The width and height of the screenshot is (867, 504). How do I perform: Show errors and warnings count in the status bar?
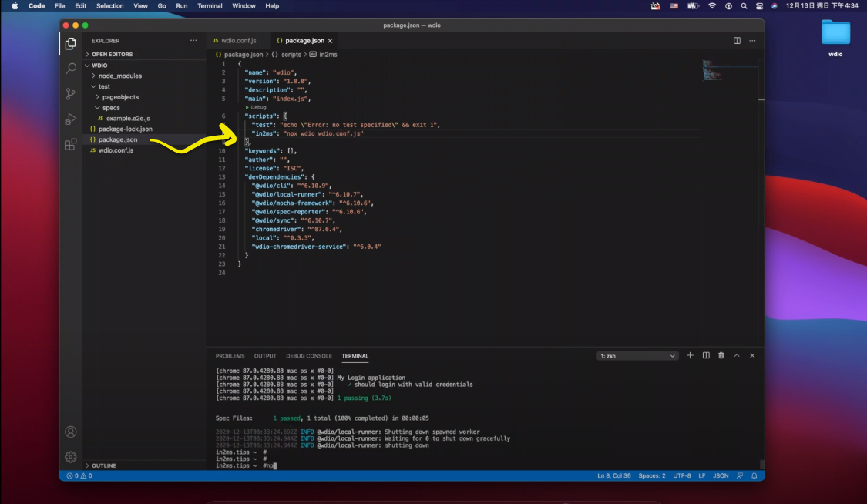point(79,475)
